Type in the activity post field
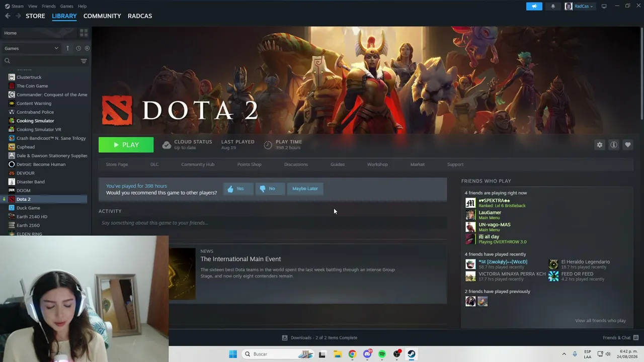 coord(273,223)
